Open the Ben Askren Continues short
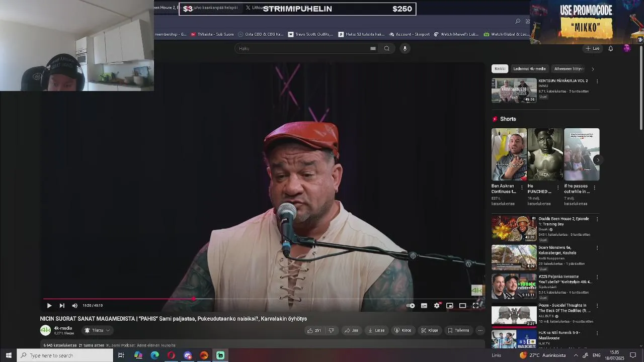The height and width of the screenshot is (362, 644). pos(509,154)
